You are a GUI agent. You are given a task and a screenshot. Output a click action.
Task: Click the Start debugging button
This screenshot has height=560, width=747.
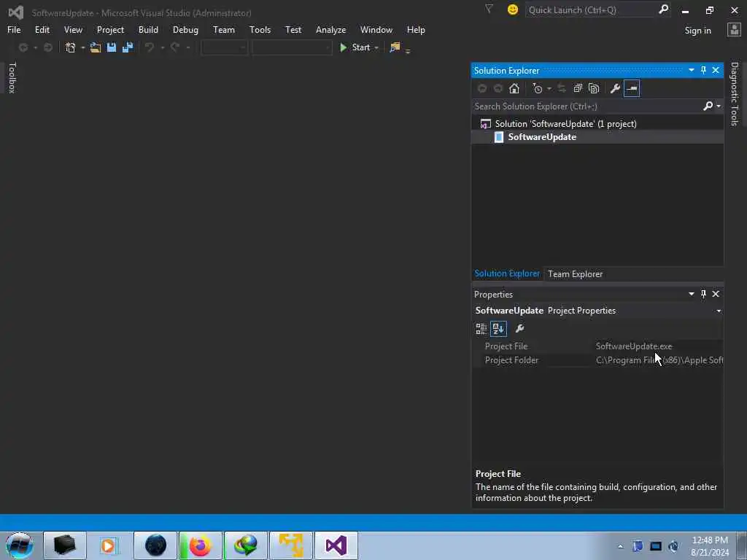[356, 47]
